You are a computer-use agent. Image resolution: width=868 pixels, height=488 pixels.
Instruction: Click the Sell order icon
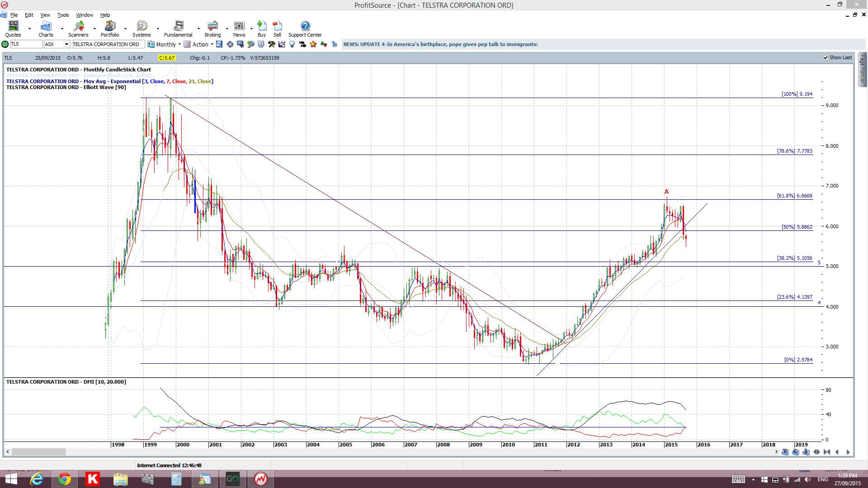pyautogui.click(x=277, y=28)
